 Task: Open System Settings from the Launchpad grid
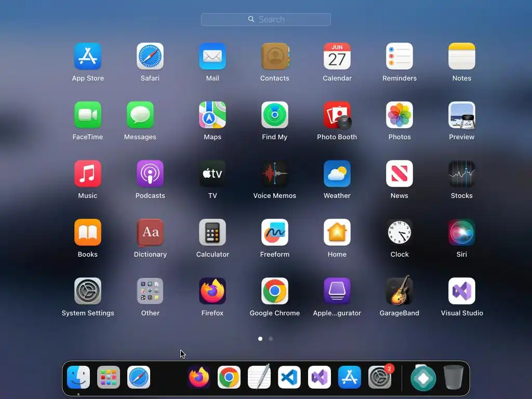[87, 291]
